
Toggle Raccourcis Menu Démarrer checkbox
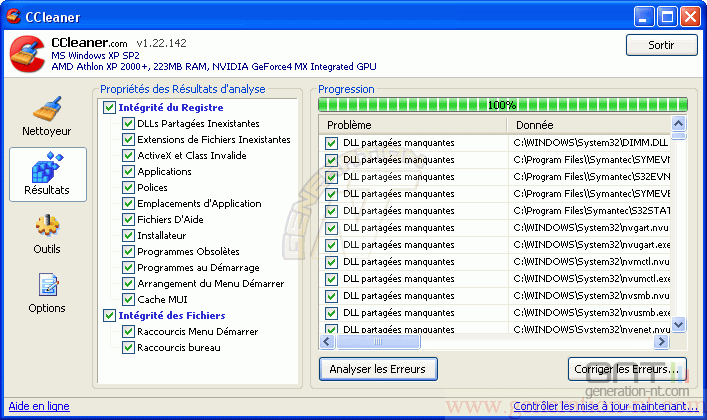[x=128, y=332]
